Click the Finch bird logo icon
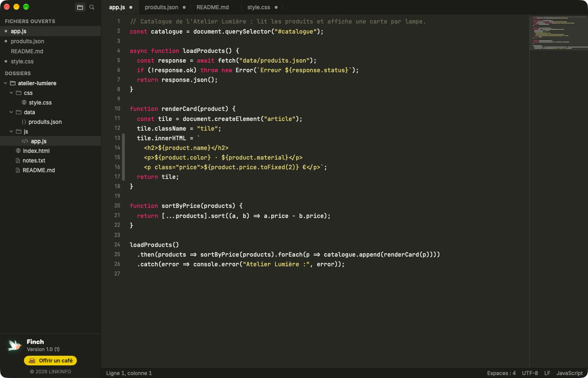The height and width of the screenshot is (378, 588). (x=15, y=345)
